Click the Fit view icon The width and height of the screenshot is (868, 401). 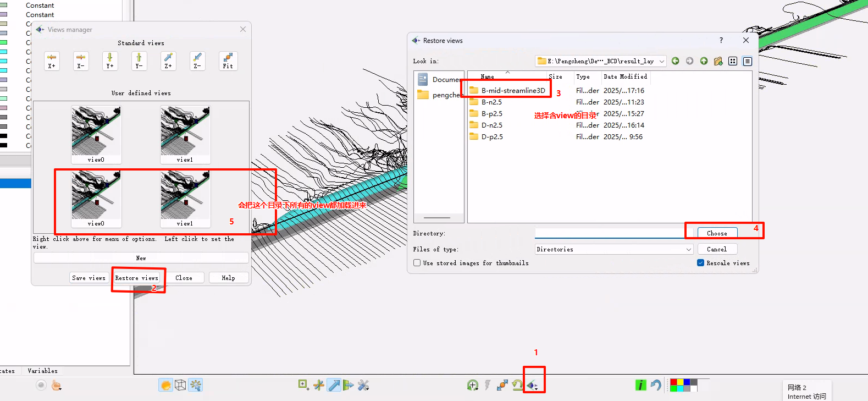pyautogui.click(x=228, y=61)
